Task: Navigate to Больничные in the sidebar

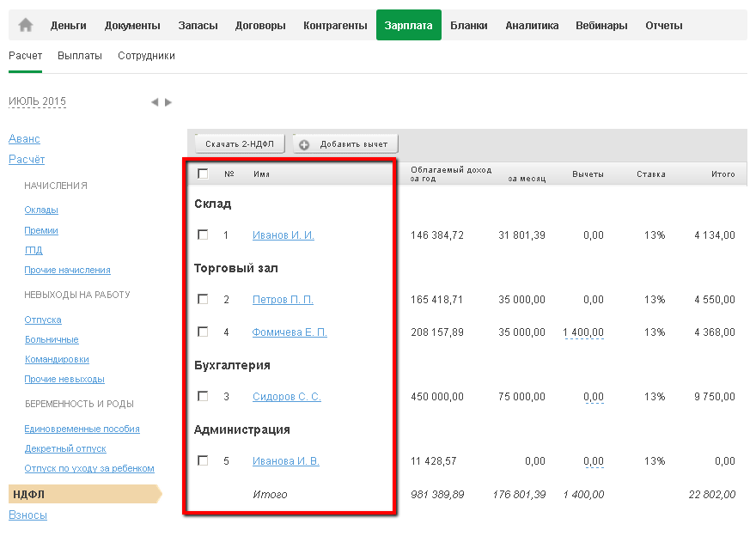Action: point(52,340)
